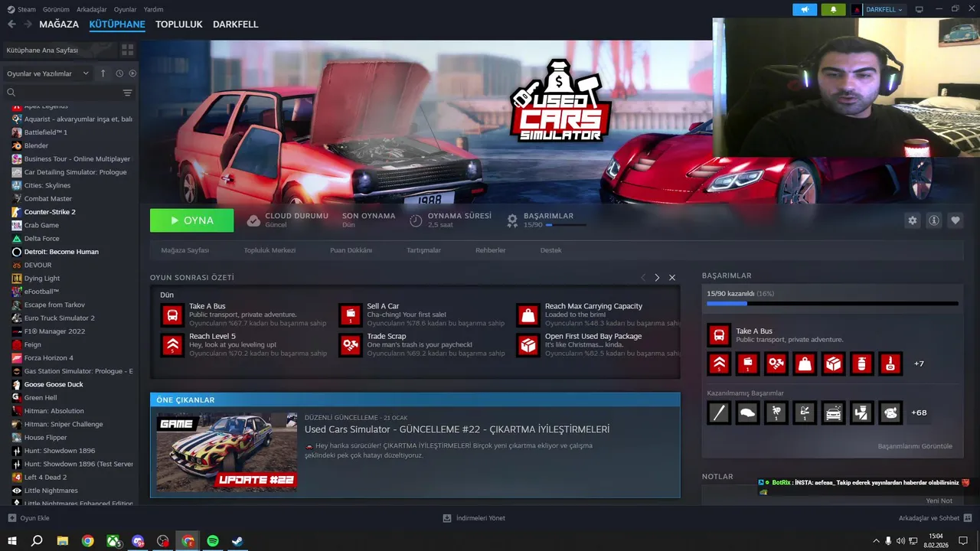Switch library to grid view icon
This screenshot has width=980, height=551.
(x=128, y=50)
